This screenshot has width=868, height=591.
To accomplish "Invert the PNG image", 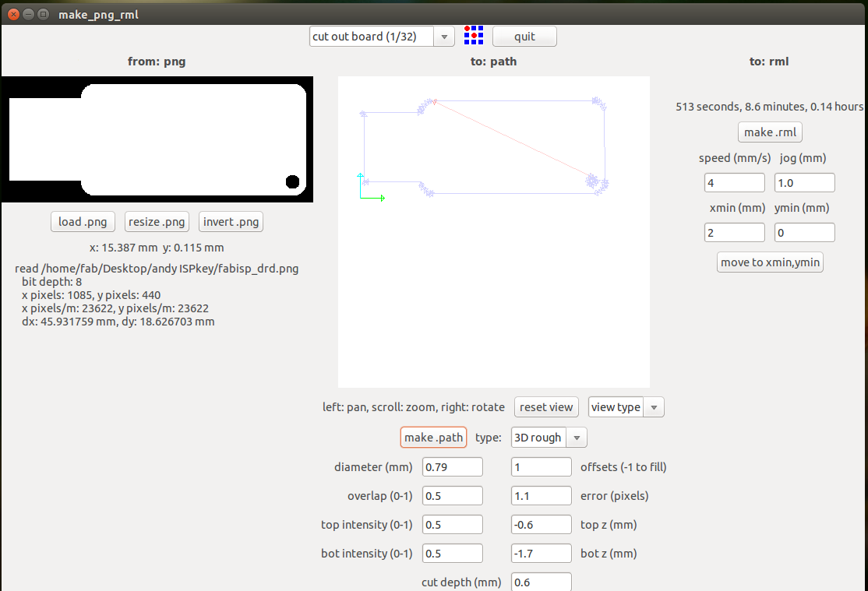I will point(231,222).
